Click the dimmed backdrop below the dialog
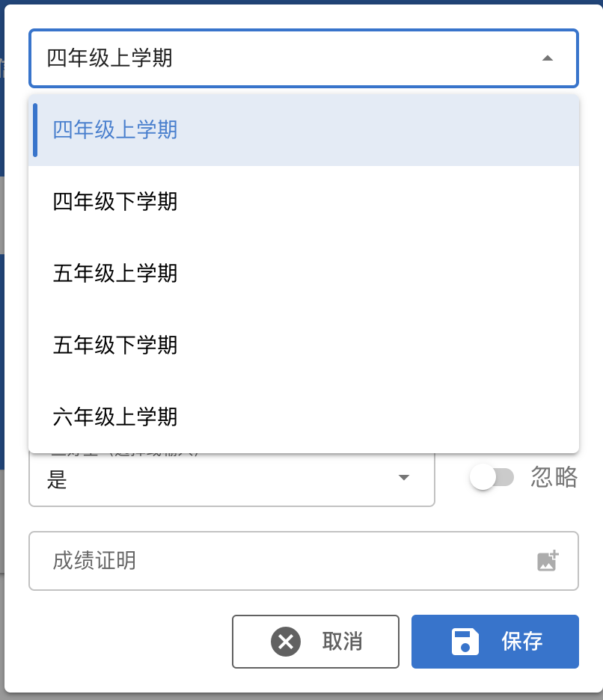This screenshot has height=700, width=603. [x=301, y=697]
